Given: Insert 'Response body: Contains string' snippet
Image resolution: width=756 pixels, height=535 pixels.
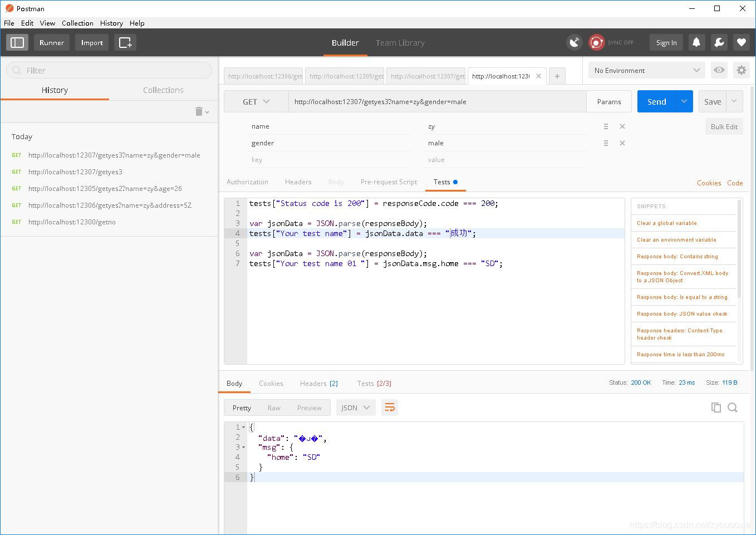Looking at the screenshot, I should pos(678,257).
